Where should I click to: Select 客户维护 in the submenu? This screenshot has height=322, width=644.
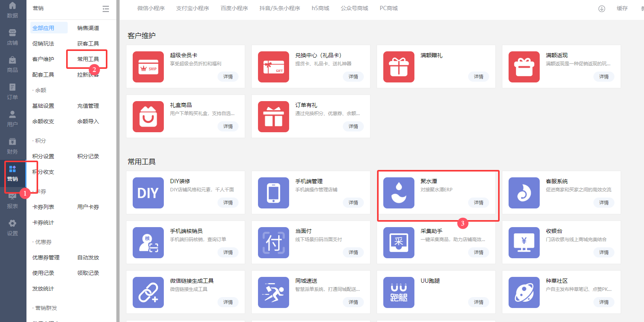pos(43,59)
